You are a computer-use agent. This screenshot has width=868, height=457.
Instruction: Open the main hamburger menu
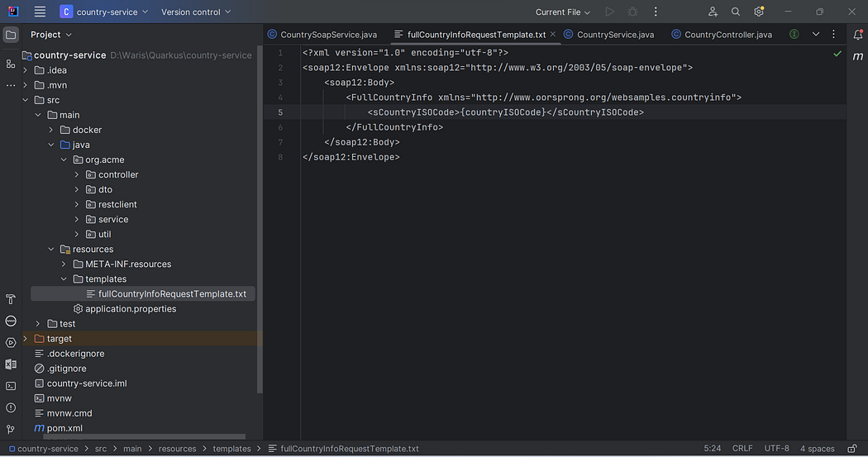40,12
